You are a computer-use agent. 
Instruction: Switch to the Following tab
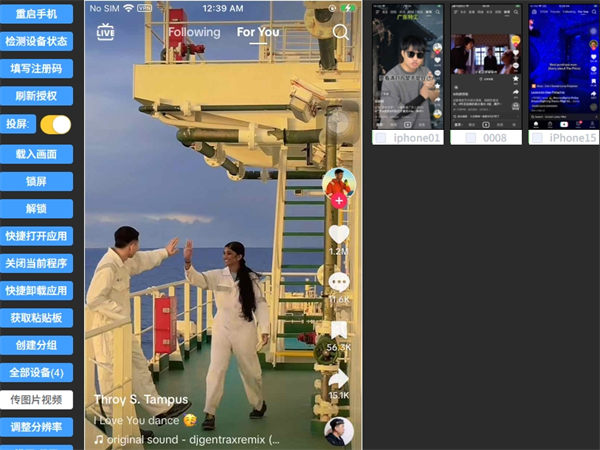(x=194, y=32)
